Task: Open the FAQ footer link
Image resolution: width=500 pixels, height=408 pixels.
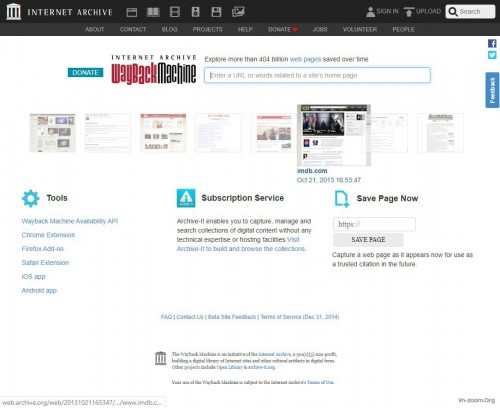Action: coord(166,317)
